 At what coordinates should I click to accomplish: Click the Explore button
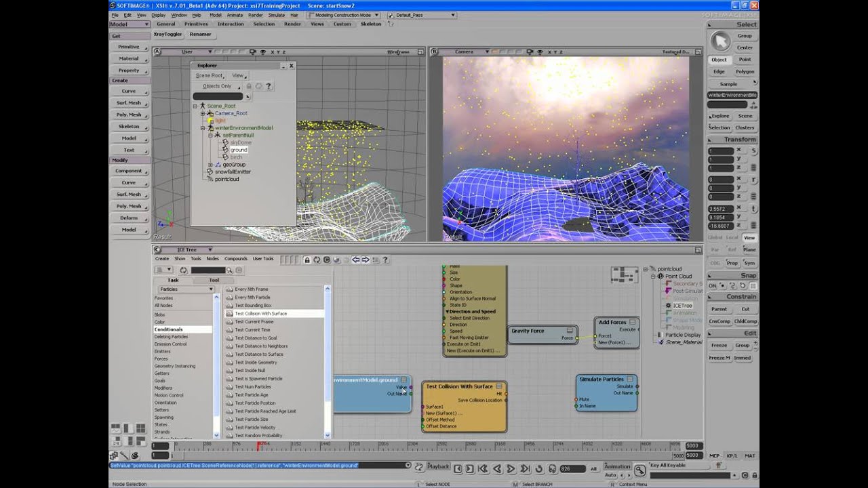(719, 116)
